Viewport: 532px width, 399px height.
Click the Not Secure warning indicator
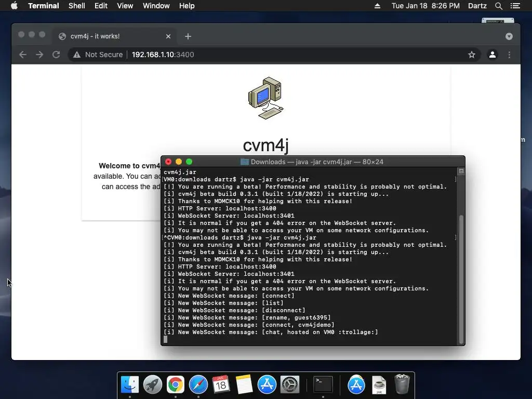98,55
